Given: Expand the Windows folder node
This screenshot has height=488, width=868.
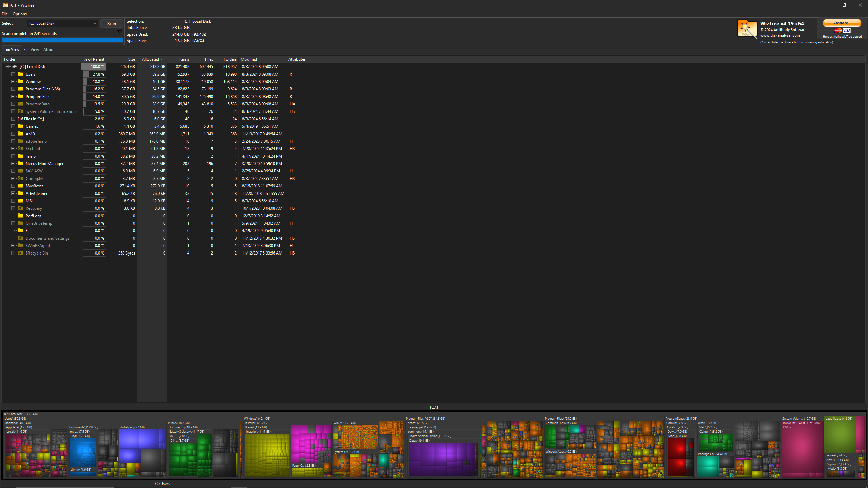Looking at the screenshot, I should point(13,81).
